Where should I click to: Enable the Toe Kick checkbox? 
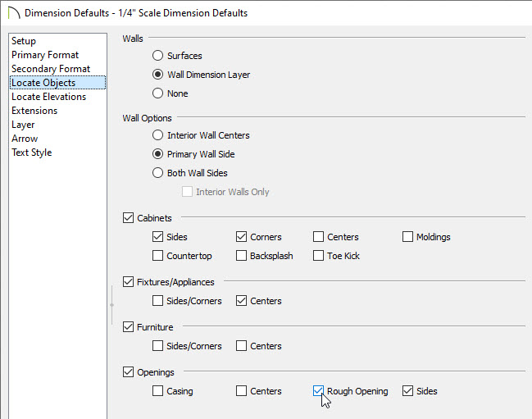click(319, 256)
